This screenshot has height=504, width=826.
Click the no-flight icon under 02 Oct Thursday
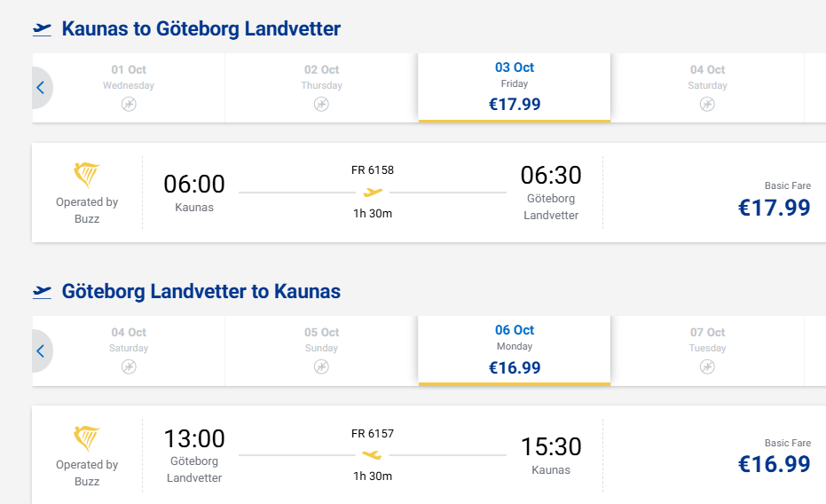tap(321, 105)
